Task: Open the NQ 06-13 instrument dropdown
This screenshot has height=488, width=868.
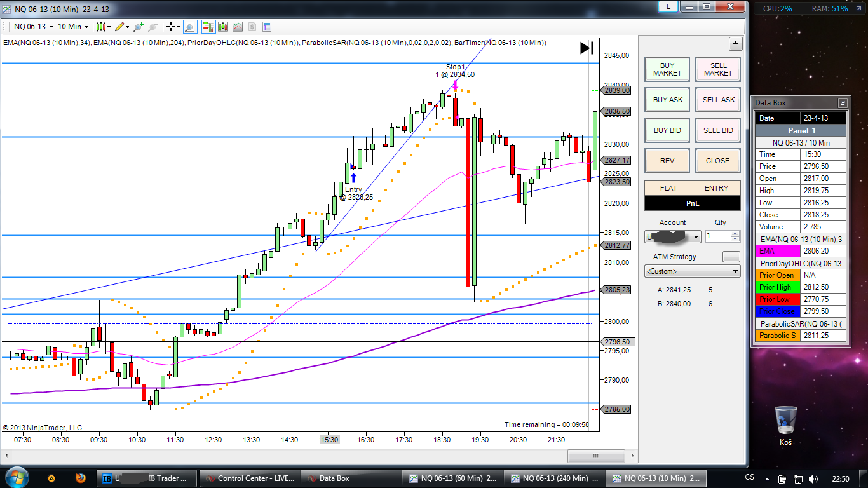Action: pyautogui.click(x=34, y=27)
